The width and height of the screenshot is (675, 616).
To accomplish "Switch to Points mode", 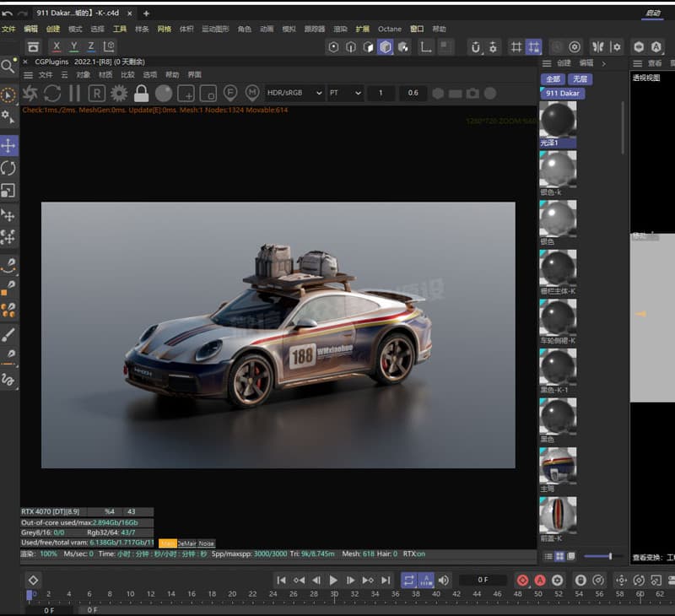I will [333, 47].
